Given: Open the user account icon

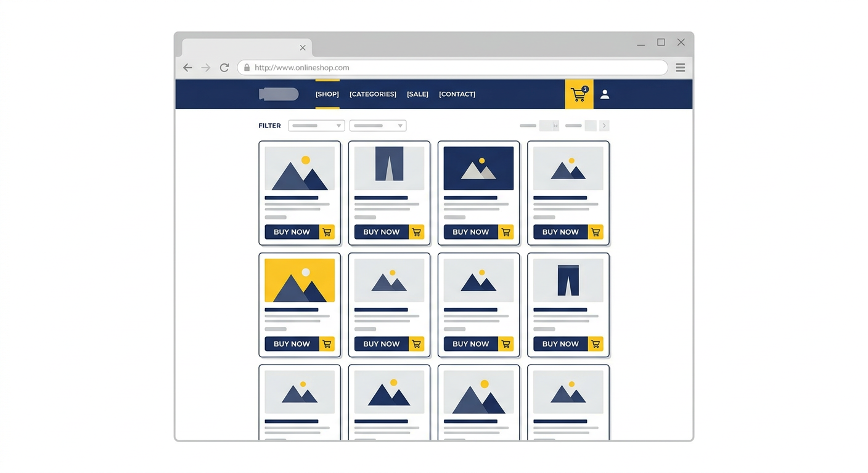Looking at the screenshot, I should tap(605, 94).
